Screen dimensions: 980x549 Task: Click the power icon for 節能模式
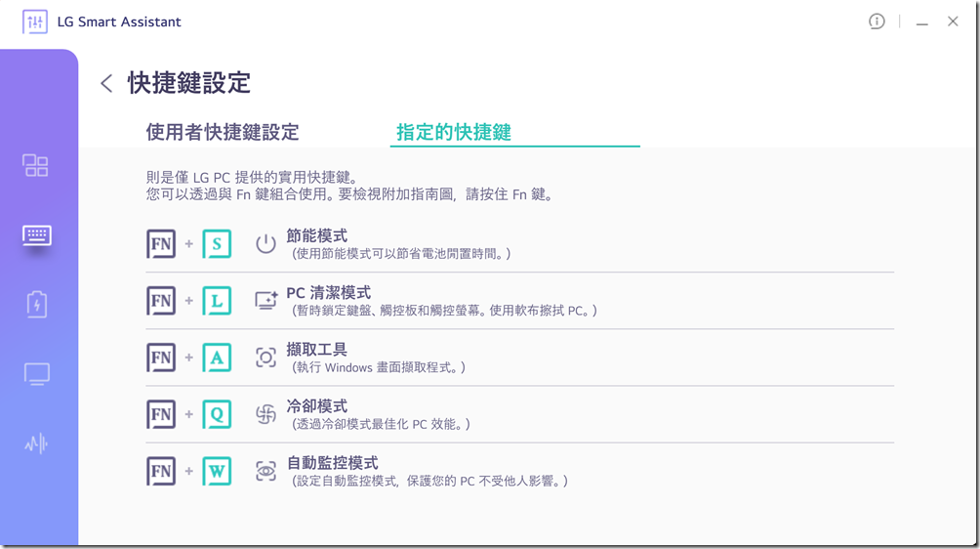pyautogui.click(x=265, y=244)
